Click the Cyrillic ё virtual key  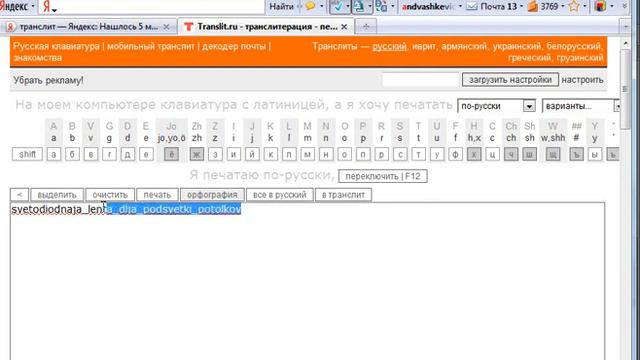tap(171, 154)
